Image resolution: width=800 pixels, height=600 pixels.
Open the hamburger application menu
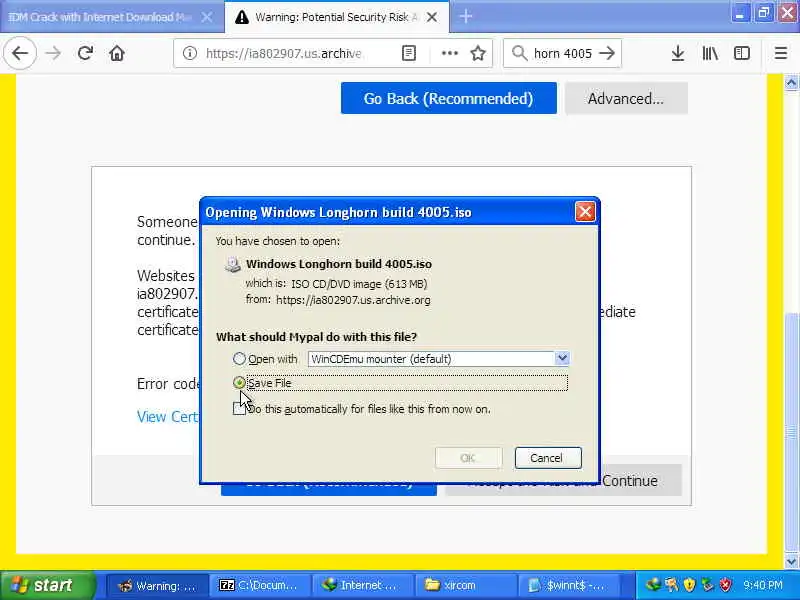[781, 53]
